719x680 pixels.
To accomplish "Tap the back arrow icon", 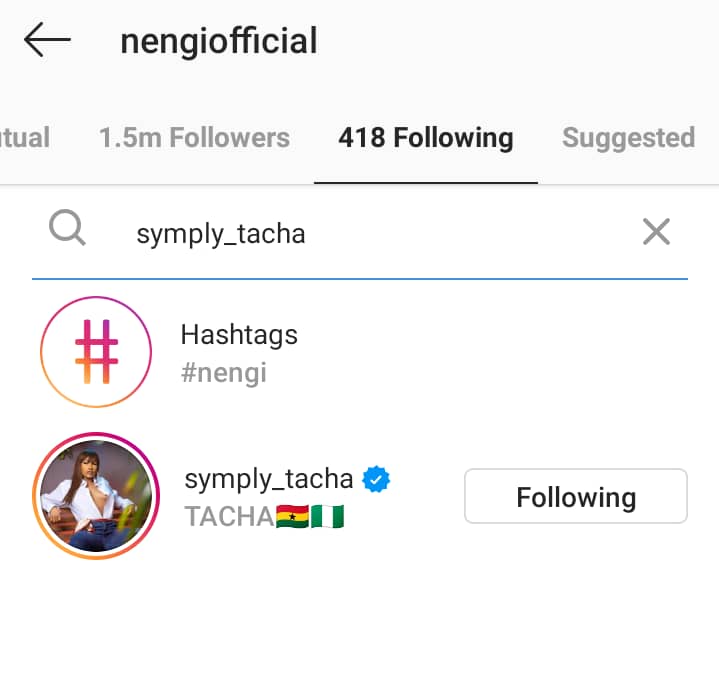I will (47, 41).
